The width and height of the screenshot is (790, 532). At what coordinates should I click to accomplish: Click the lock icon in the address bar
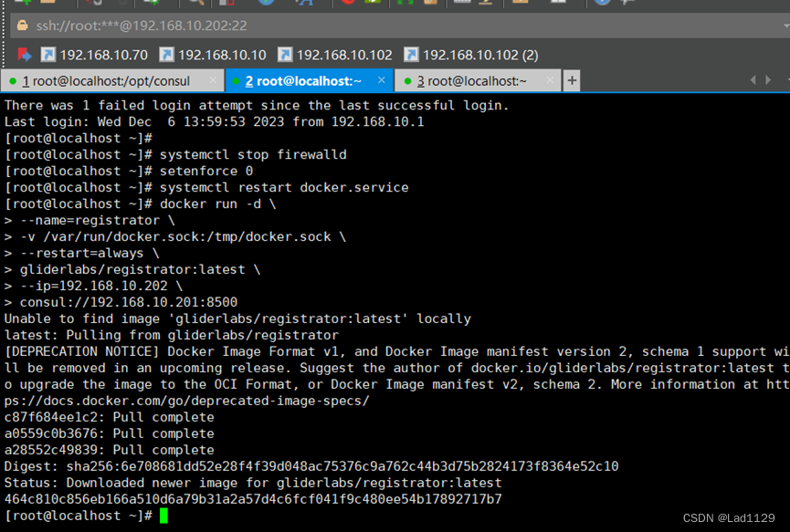click(x=20, y=26)
